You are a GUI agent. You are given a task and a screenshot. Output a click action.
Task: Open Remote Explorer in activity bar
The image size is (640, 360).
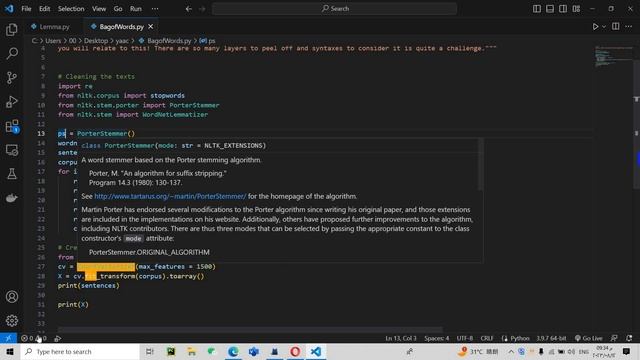[x=12, y=150]
